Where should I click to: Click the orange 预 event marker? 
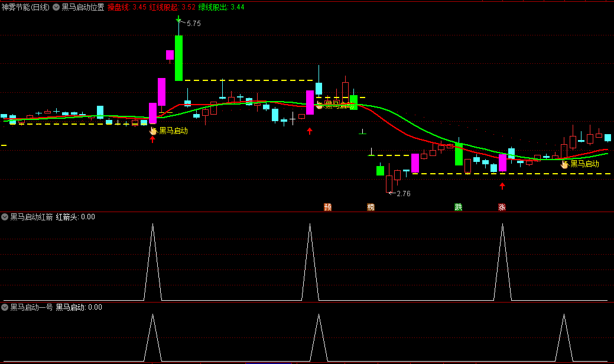(x=328, y=207)
